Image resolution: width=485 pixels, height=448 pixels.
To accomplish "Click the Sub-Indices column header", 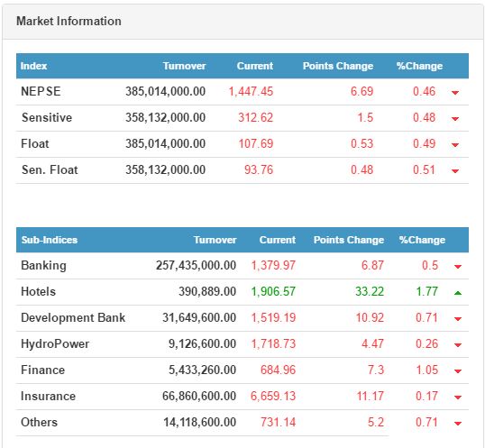I will (x=50, y=240).
